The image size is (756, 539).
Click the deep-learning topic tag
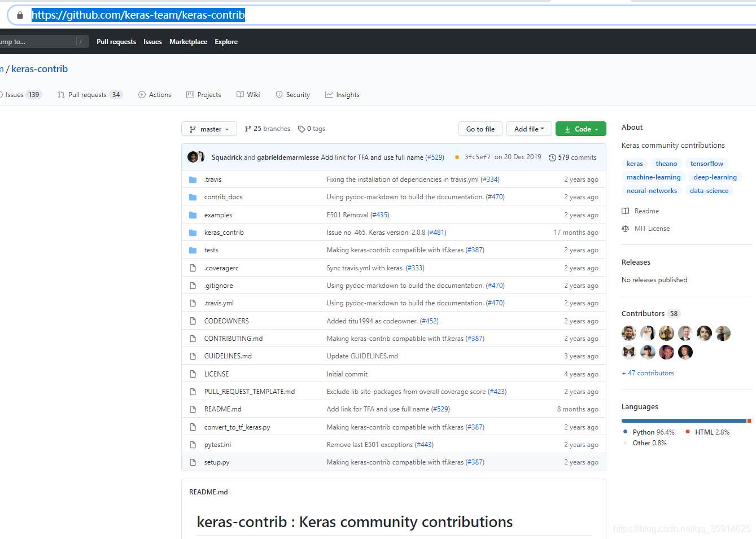(715, 177)
